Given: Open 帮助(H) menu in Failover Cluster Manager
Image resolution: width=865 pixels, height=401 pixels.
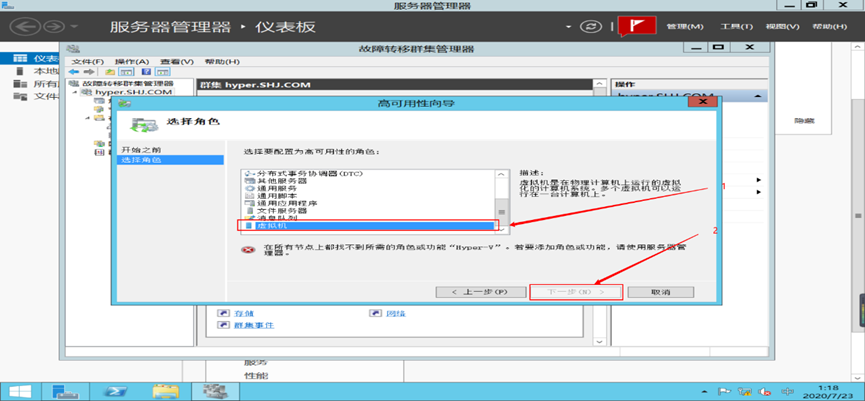Looking at the screenshot, I should (x=222, y=61).
